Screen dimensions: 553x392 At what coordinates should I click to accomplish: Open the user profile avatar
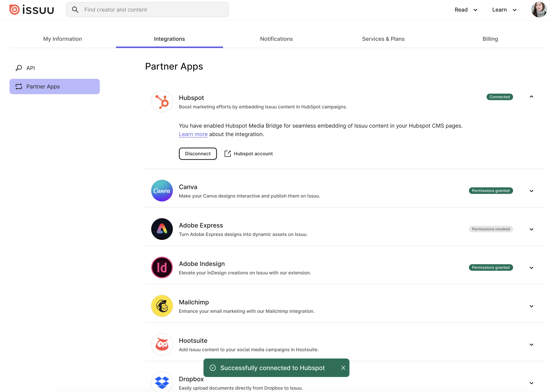click(539, 10)
